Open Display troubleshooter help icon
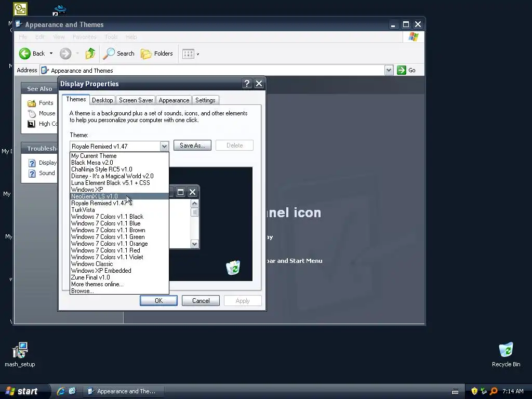 point(32,163)
